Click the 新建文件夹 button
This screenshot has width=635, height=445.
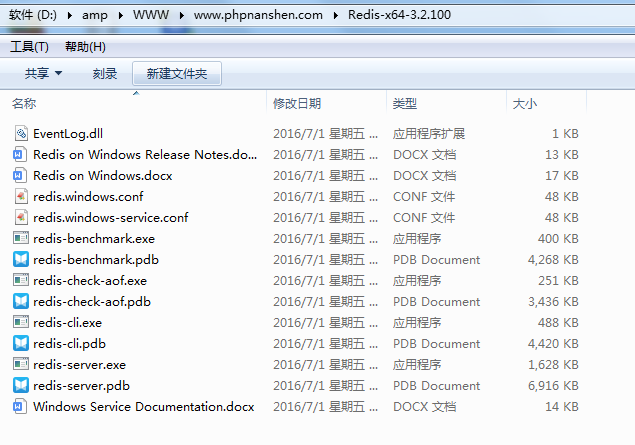click(177, 74)
